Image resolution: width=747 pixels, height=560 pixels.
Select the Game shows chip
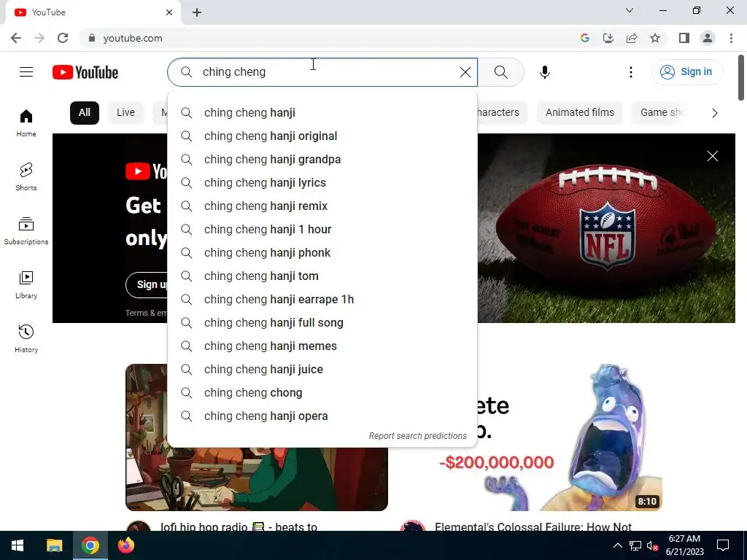click(x=662, y=113)
